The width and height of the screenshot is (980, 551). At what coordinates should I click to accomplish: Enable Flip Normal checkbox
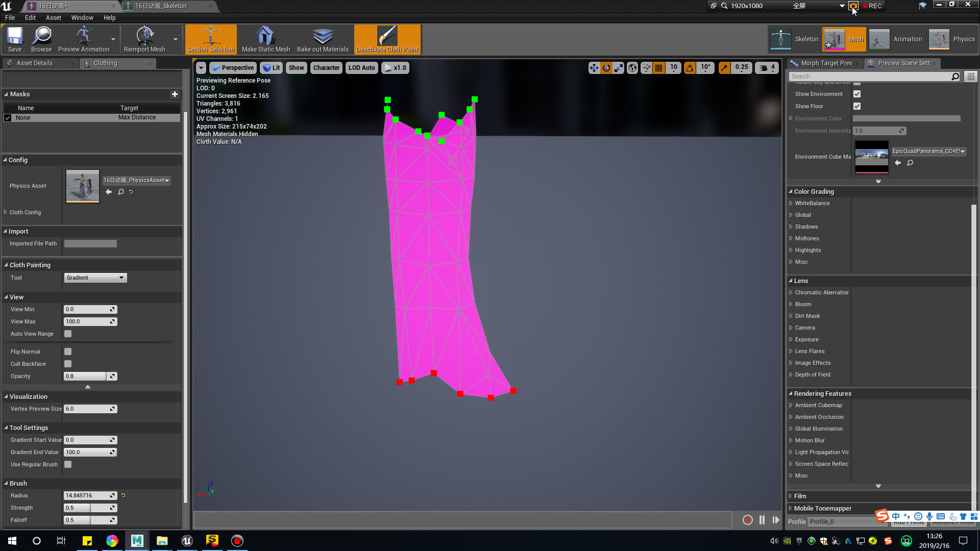68,352
